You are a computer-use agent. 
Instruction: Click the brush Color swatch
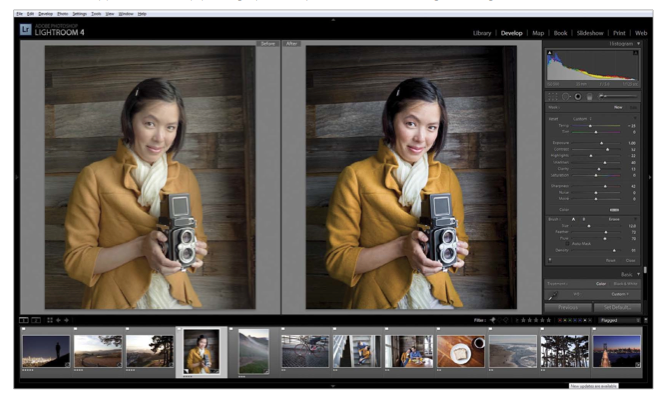point(614,210)
